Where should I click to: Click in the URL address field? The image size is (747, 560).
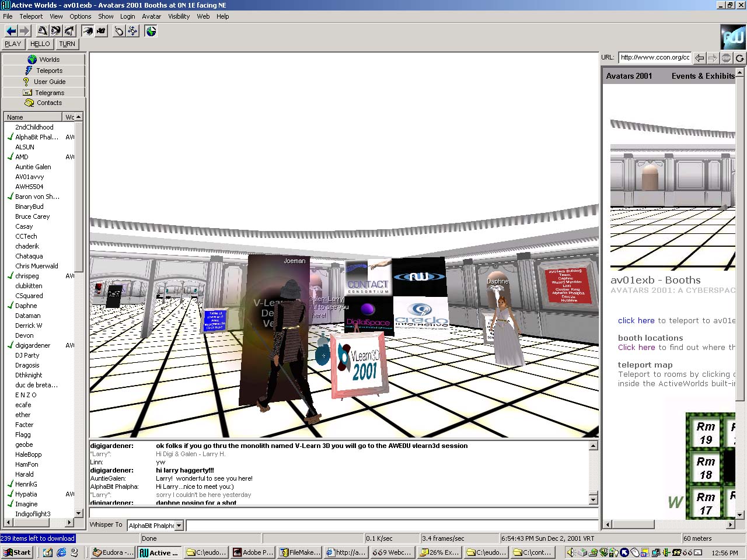coord(654,57)
